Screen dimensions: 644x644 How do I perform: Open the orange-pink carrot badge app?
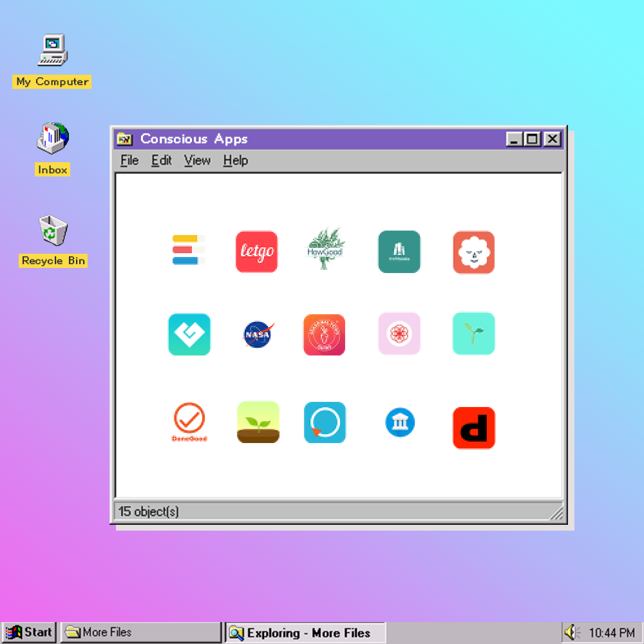(324, 335)
